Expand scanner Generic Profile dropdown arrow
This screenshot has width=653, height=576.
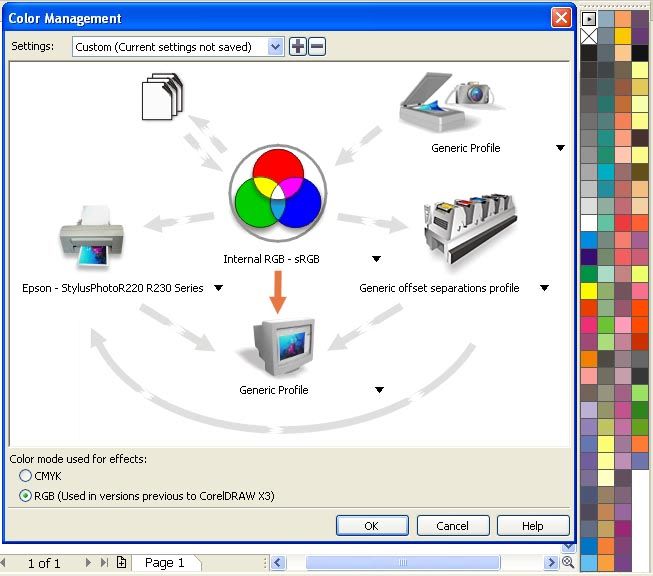coord(561,148)
